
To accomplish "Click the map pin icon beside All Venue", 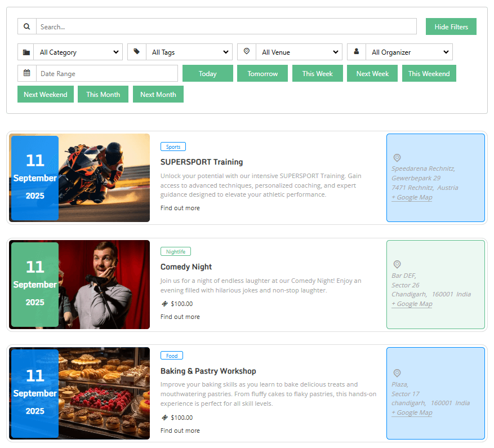I will (x=246, y=52).
